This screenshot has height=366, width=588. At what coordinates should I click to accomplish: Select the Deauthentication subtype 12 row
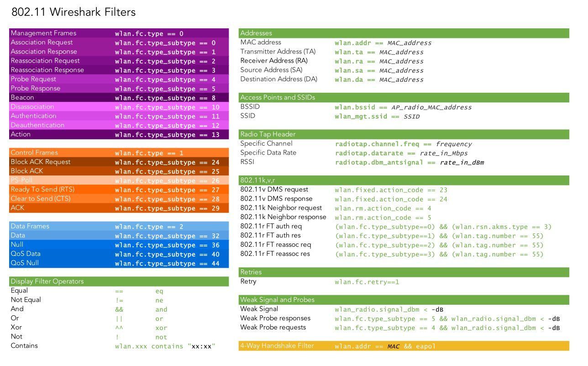point(119,125)
